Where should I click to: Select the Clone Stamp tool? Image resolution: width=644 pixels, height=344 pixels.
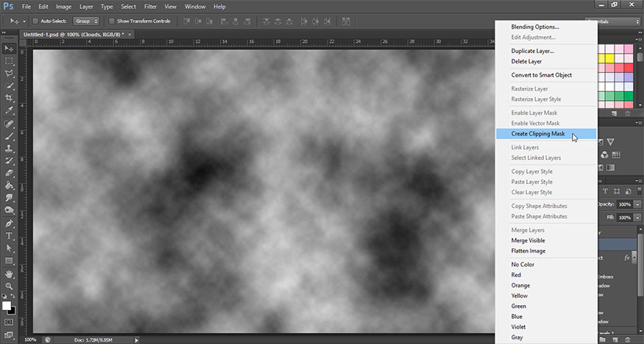(10, 148)
